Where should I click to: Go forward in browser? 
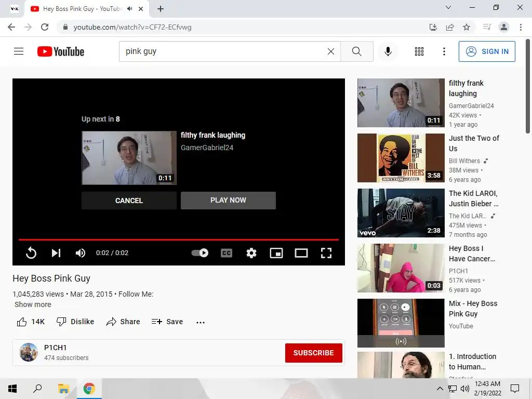pyautogui.click(x=28, y=27)
